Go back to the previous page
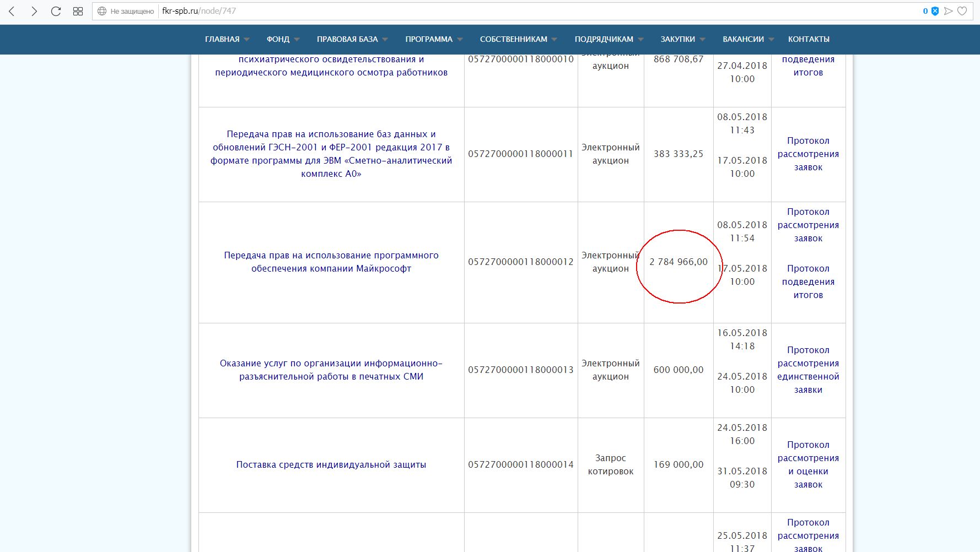This screenshot has width=980, height=552. (x=12, y=11)
